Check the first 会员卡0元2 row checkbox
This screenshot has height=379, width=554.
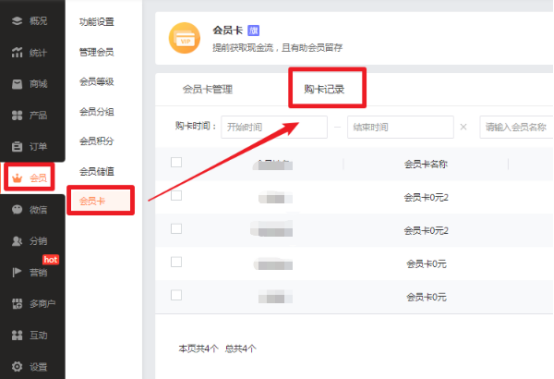[176, 195]
